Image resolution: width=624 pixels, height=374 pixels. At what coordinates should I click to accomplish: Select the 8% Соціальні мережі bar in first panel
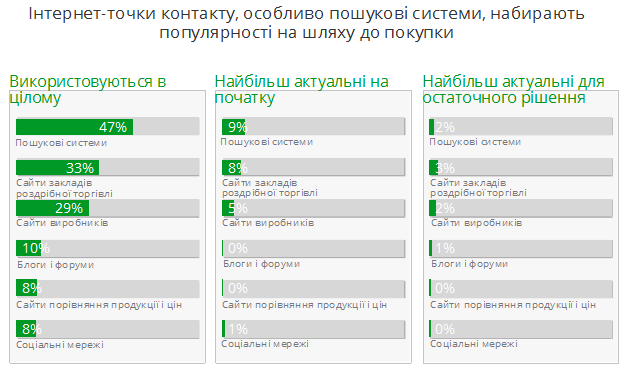click(x=107, y=329)
